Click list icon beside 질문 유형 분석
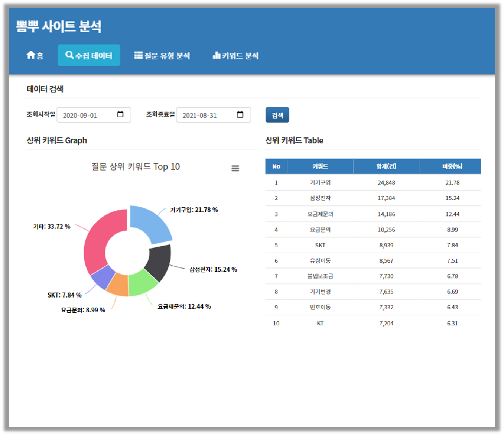This screenshot has width=504, height=435. point(138,55)
